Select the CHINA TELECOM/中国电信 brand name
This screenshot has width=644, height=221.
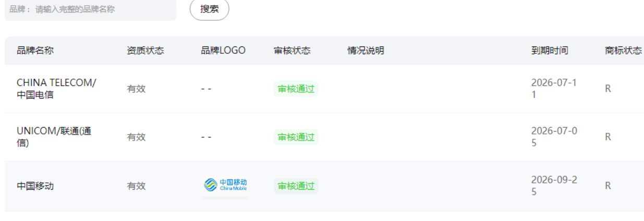point(56,89)
